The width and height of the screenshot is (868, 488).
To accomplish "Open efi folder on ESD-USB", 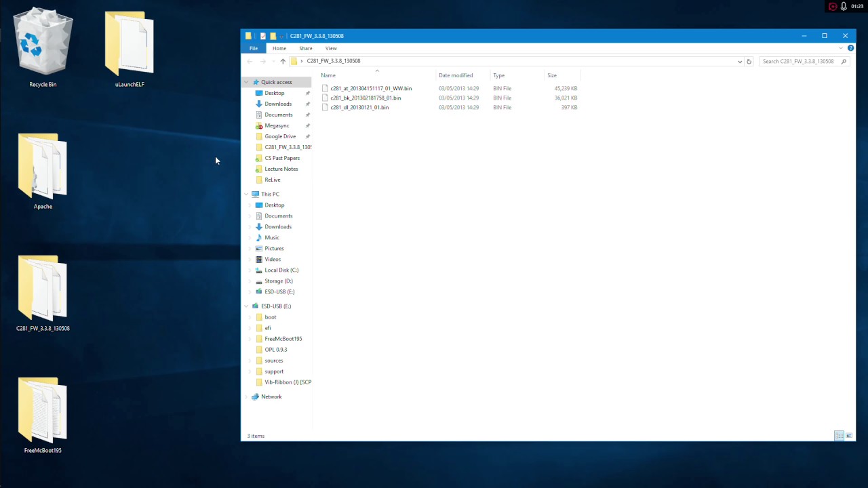I will (268, 327).
